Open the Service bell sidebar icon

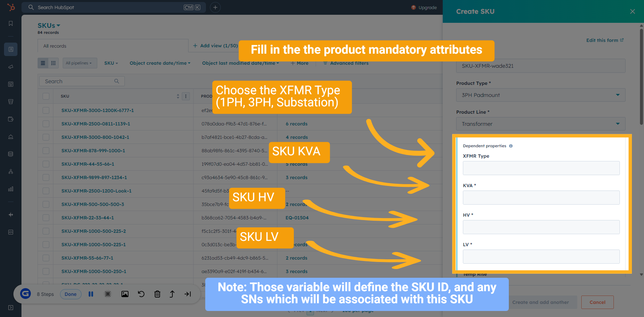pos(11,137)
